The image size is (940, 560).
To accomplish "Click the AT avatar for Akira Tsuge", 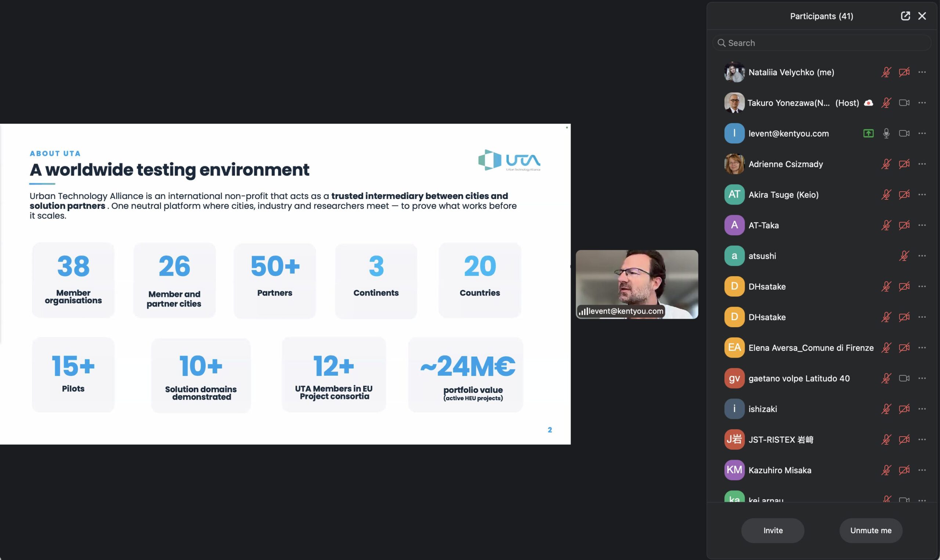I will pyautogui.click(x=734, y=194).
